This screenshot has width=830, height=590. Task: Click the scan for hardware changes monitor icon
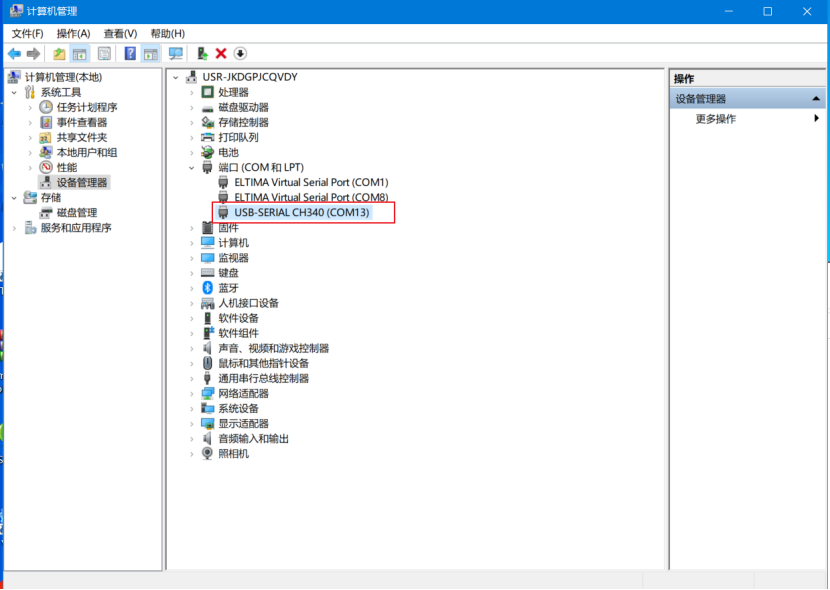[x=176, y=53]
